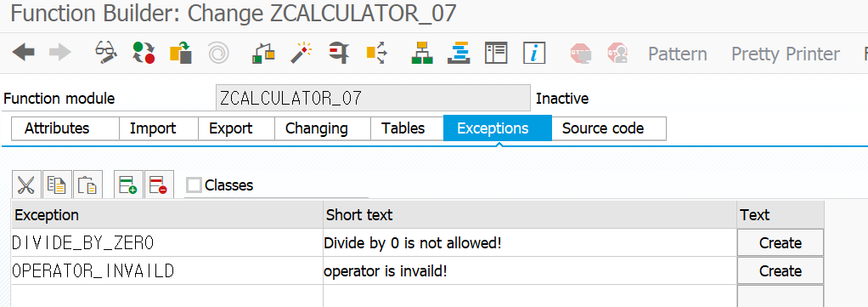The height and width of the screenshot is (307, 868).
Task: Click 'Divide by 0 is not allowed!' text
Action: 413,243
